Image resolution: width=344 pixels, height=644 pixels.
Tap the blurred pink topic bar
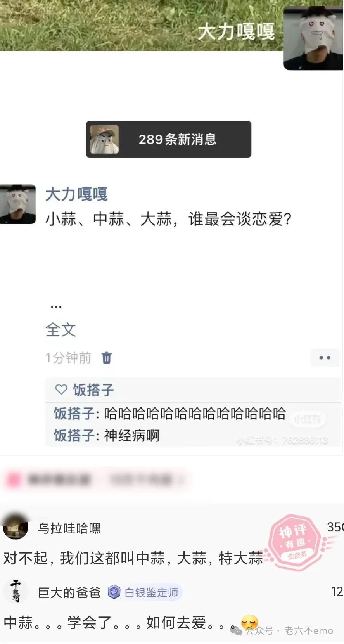(x=97, y=480)
